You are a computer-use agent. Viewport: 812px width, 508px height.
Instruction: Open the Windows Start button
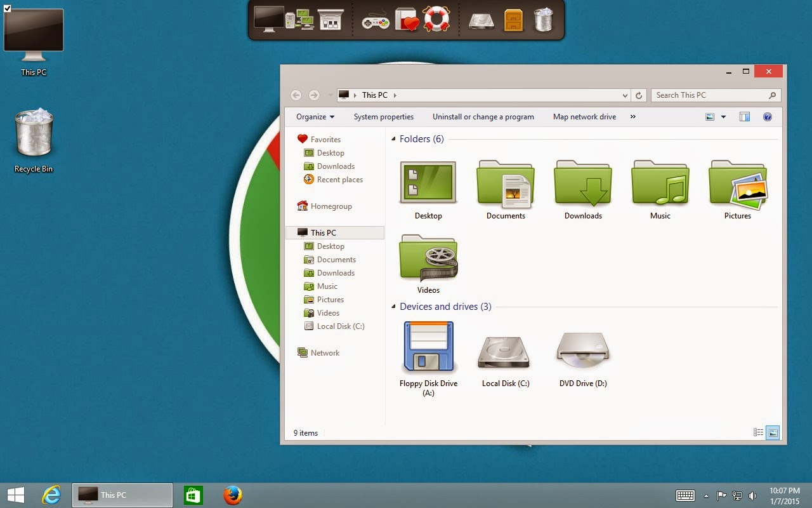coord(16,495)
